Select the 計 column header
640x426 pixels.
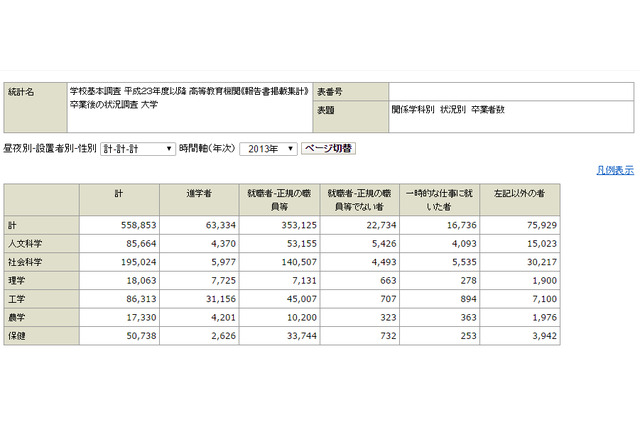point(119,200)
